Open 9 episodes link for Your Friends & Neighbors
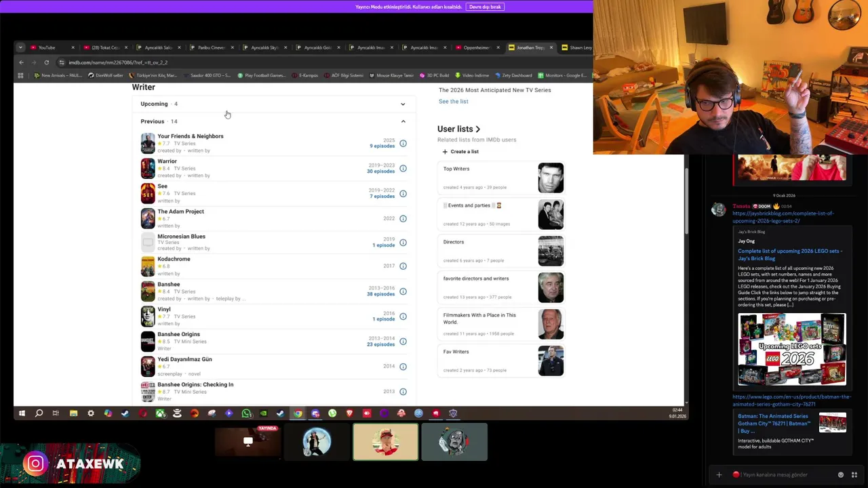This screenshot has width=868, height=488. [x=382, y=146]
